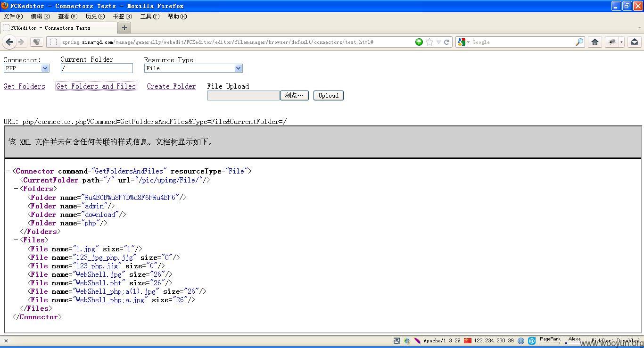The width and height of the screenshot is (644, 348).
Task: Go to the home page icon
Action: tap(595, 42)
